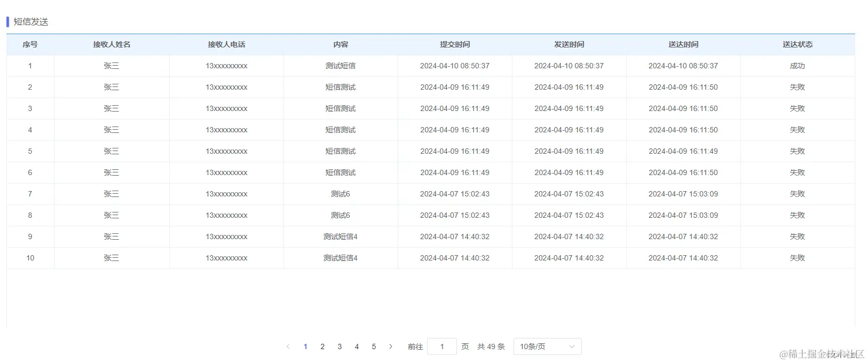The width and height of the screenshot is (868, 363).
Task: Click delivery time 2024-04-09 16:11:49 in row 5
Action: (683, 151)
